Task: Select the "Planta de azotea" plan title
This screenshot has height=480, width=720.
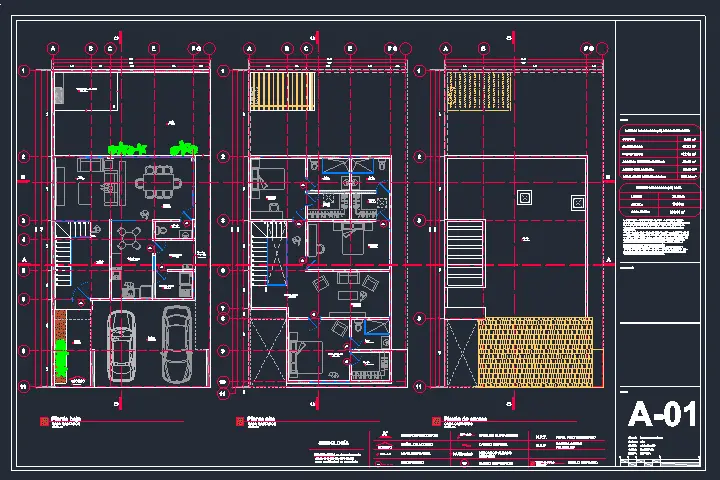Action: 465,418
